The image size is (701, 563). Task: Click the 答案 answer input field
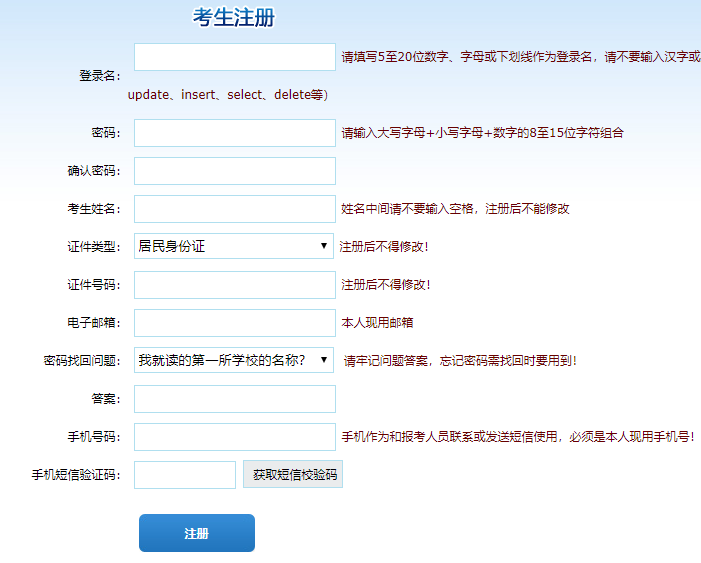click(x=235, y=399)
